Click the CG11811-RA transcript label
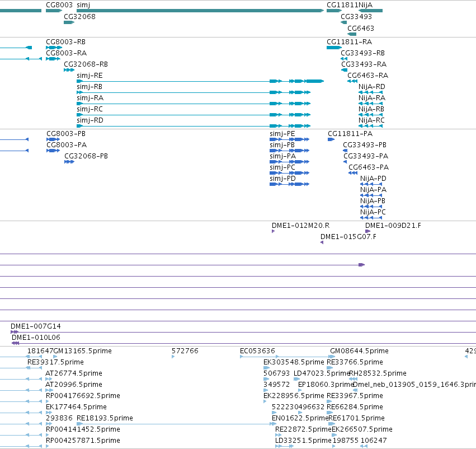 [349, 41]
